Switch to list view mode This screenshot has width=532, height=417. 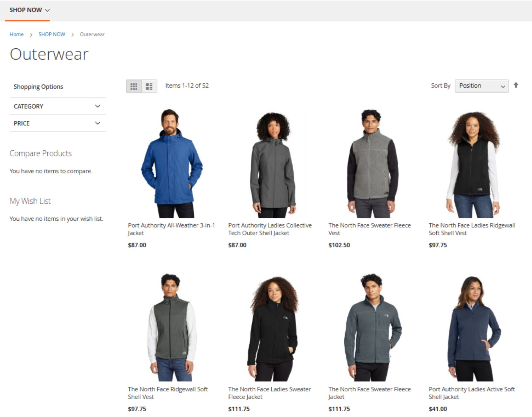(x=149, y=86)
